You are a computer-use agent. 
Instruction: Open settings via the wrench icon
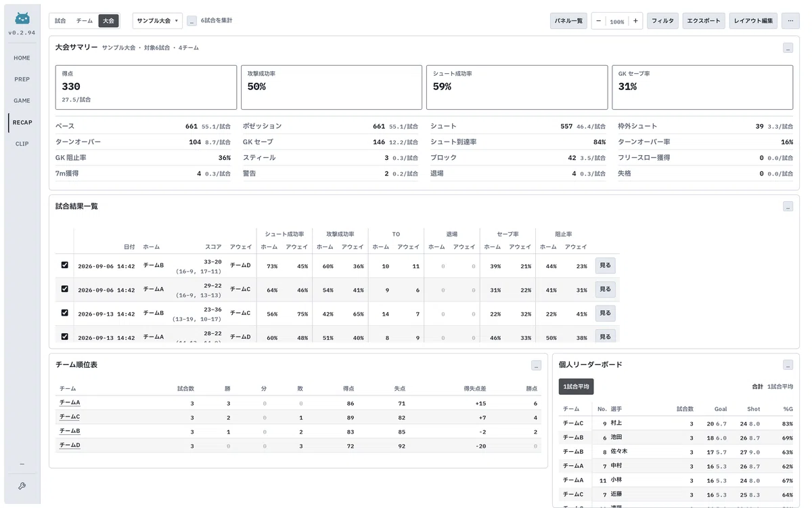[22, 486]
